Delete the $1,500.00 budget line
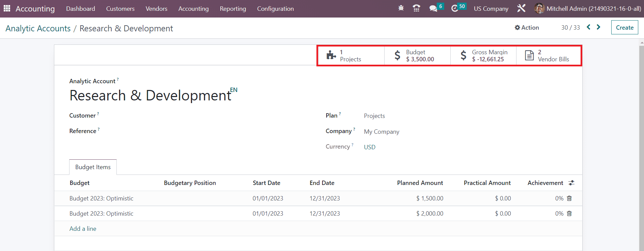Screen dimensions: 644x251 coord(569,198)
